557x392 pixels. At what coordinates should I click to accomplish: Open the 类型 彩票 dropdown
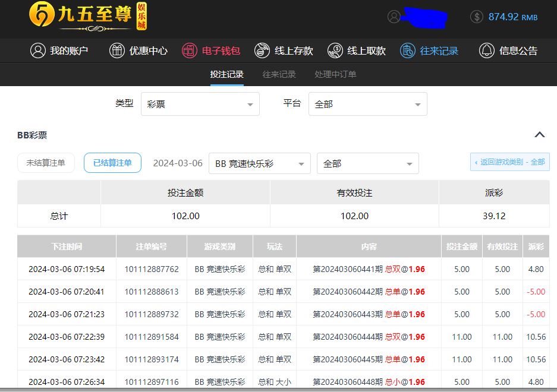click(x=200, y=105)
